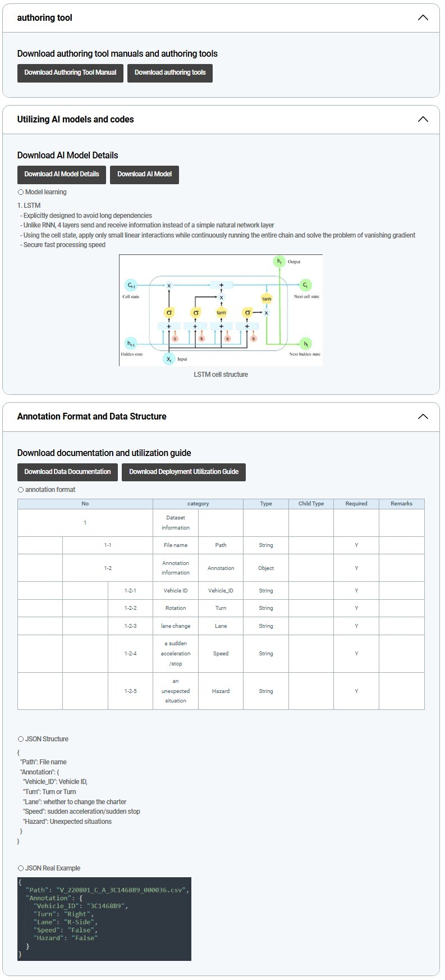Image resolution: width=445 pixels, height=980 pixels.
Task: Click the Xt Input node in diagram
Action: pos(169,359)
